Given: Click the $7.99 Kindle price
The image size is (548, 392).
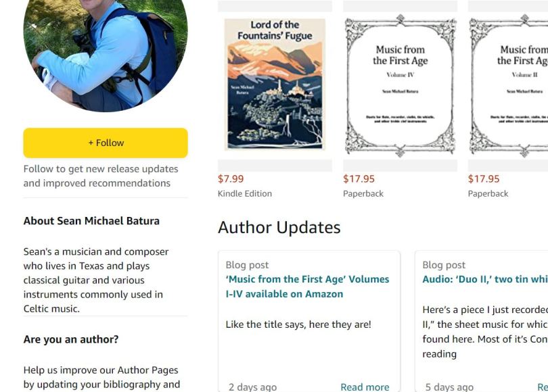Looking at the screenshot, I should coord(231,179).
